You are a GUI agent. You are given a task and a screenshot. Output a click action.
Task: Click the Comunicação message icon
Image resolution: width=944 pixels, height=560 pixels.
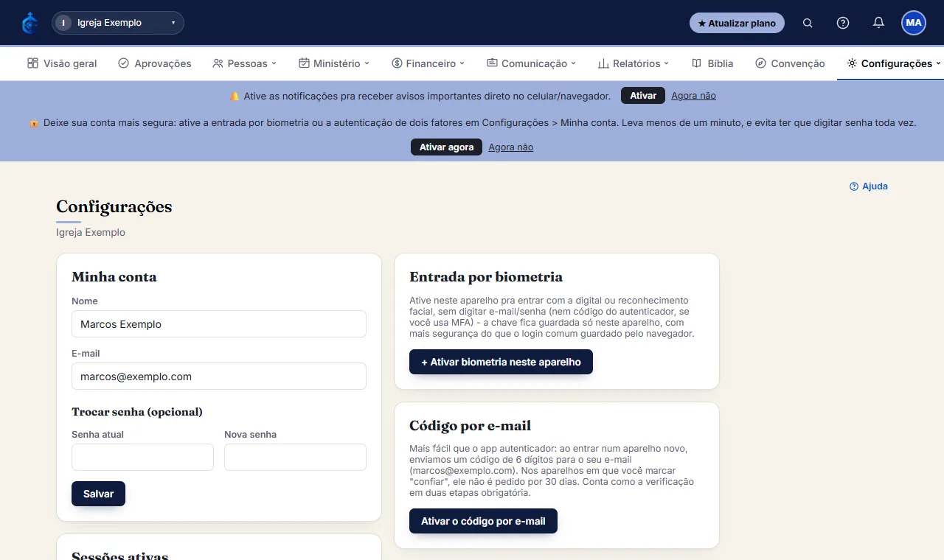coord(492,63)
